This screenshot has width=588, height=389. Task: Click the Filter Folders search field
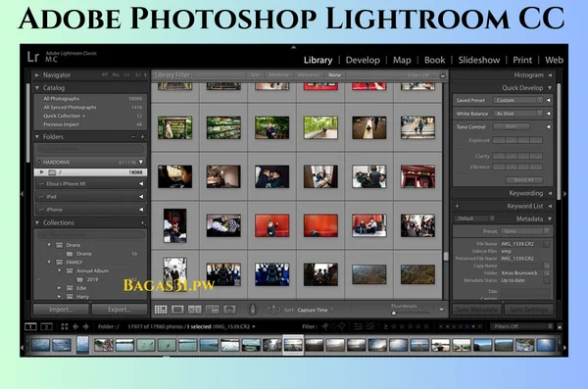(90, 149)
